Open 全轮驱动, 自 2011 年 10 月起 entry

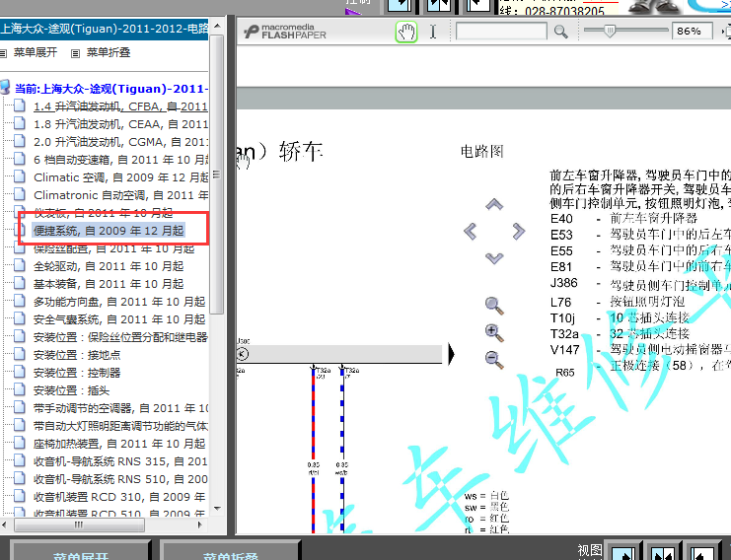coord(109,266)
